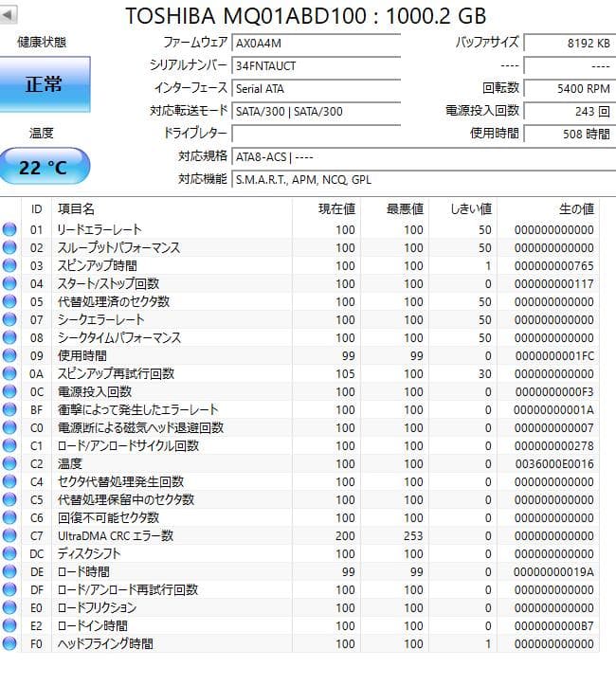Click the empty ドライブレター field
The height and width of the screenshot is (686, 616).
[316, 134]
